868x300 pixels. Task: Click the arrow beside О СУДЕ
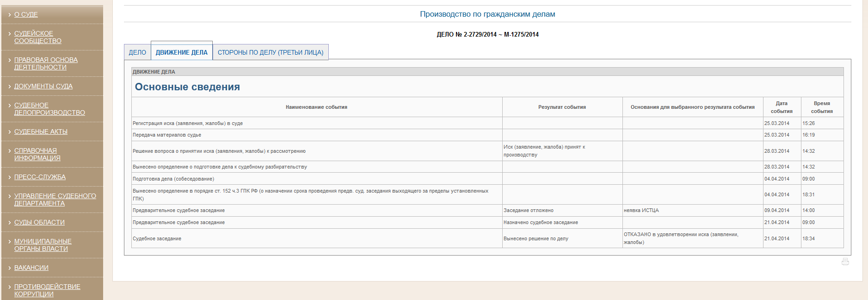pos(9,15)
